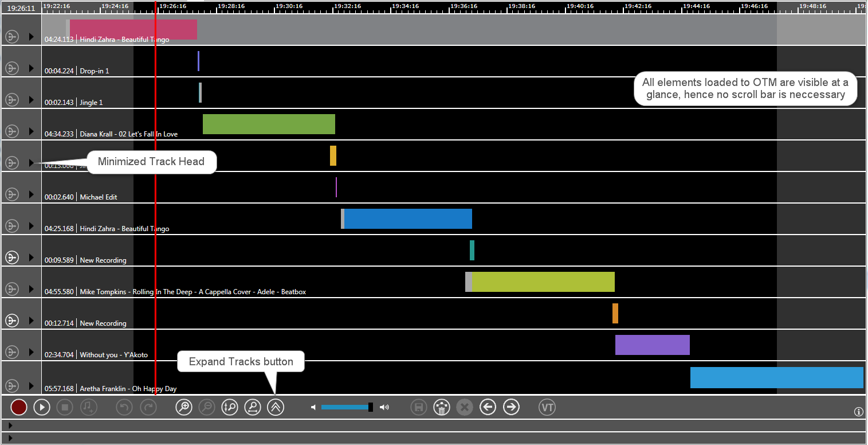868x445 pixels.
Task: Click the Zoom In magnifier icon
Action: click(184, 408)
